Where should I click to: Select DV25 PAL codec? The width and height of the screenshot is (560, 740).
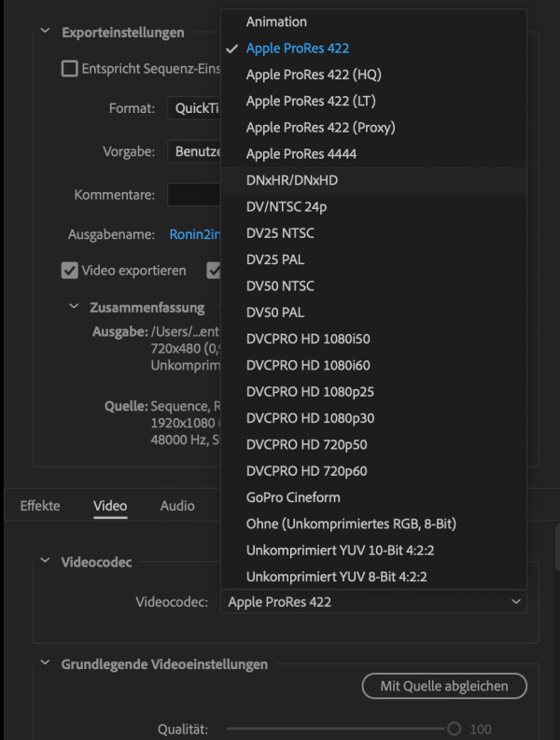pos(373,259)
